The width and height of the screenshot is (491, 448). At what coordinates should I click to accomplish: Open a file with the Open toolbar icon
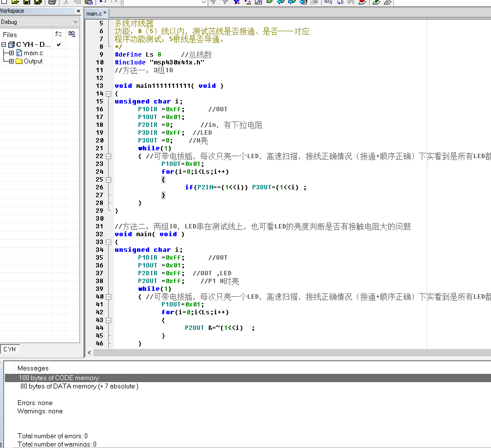pyautogui.click(x=15, y=2)
